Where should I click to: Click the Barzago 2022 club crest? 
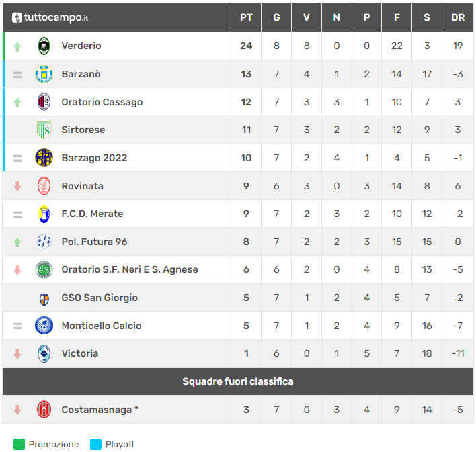click(44, 158)
